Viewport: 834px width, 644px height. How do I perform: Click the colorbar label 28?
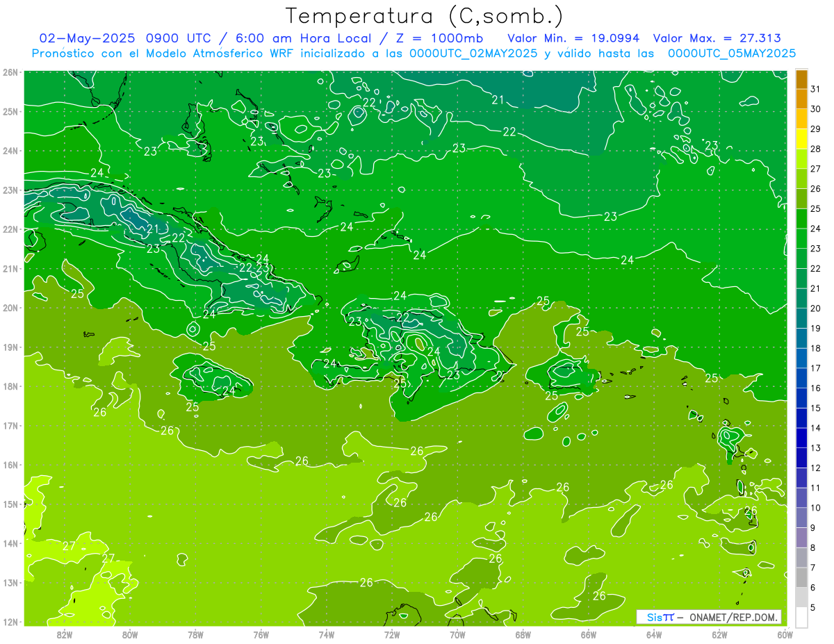(x=816, y=149)
